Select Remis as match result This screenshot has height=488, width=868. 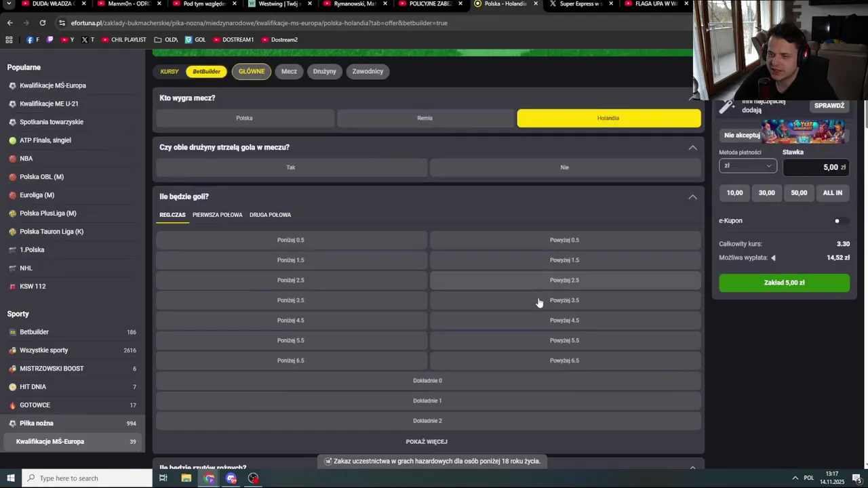tap(425, 118)
